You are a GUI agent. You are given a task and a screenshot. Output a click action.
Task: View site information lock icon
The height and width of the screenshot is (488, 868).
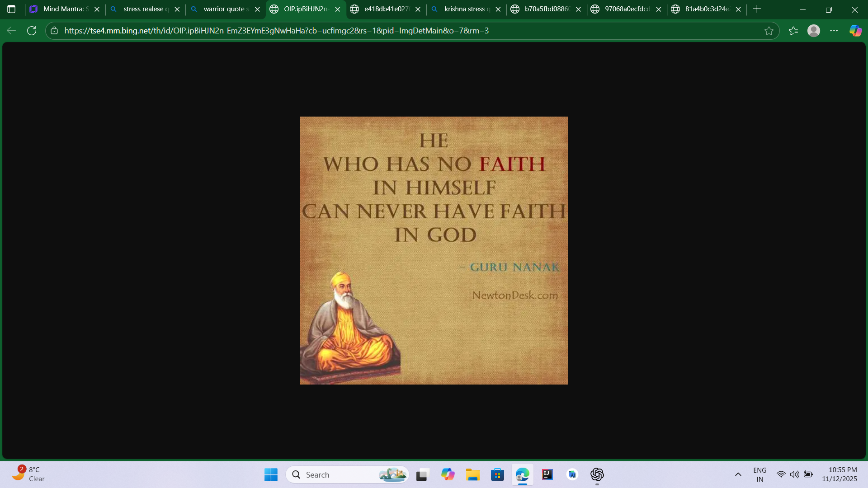(x=54, y=31)
